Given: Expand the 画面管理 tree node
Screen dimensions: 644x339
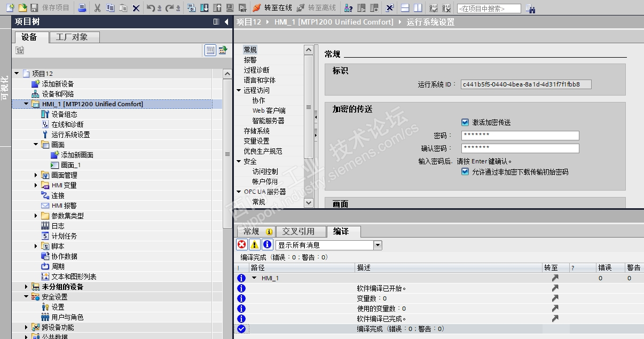Looking at the screenshot, I should (x=36, y=175).
